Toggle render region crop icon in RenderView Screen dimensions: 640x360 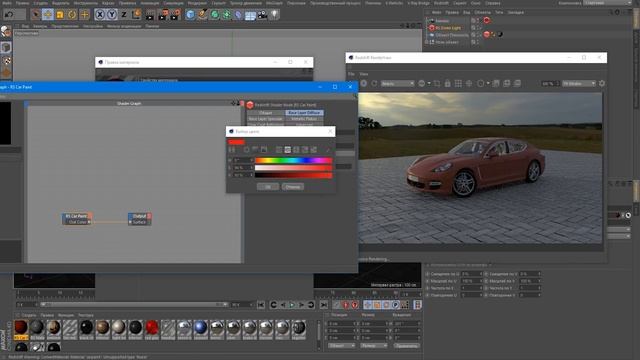click(437, 83)
